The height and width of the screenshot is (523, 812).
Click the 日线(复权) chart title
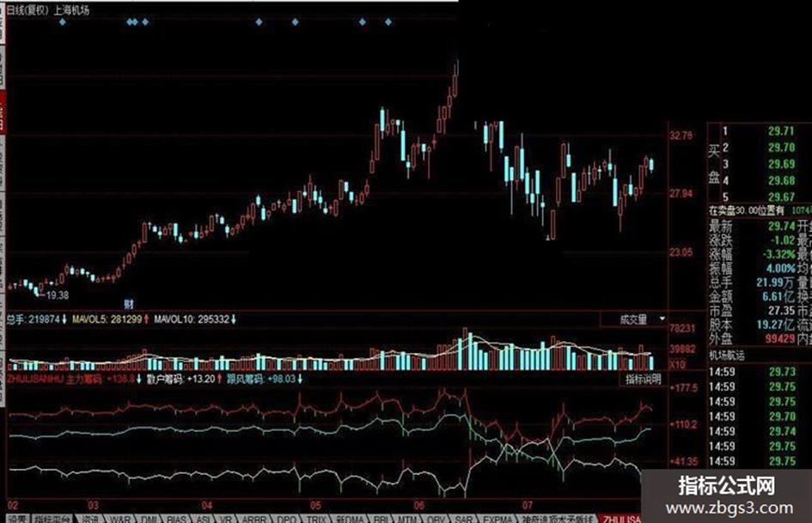27,9
